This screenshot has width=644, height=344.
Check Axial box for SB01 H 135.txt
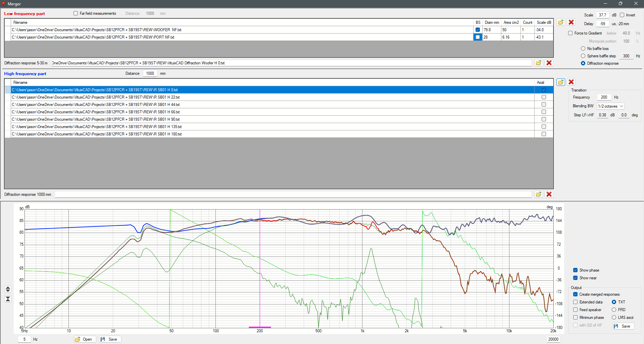point(544,127)
